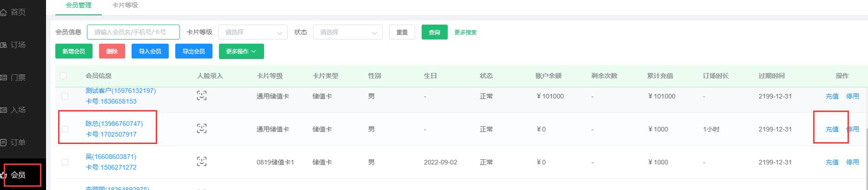Focus the 会员信息 search input field
The height and width of the screenshot is (190, 868).
coord(133,33)
